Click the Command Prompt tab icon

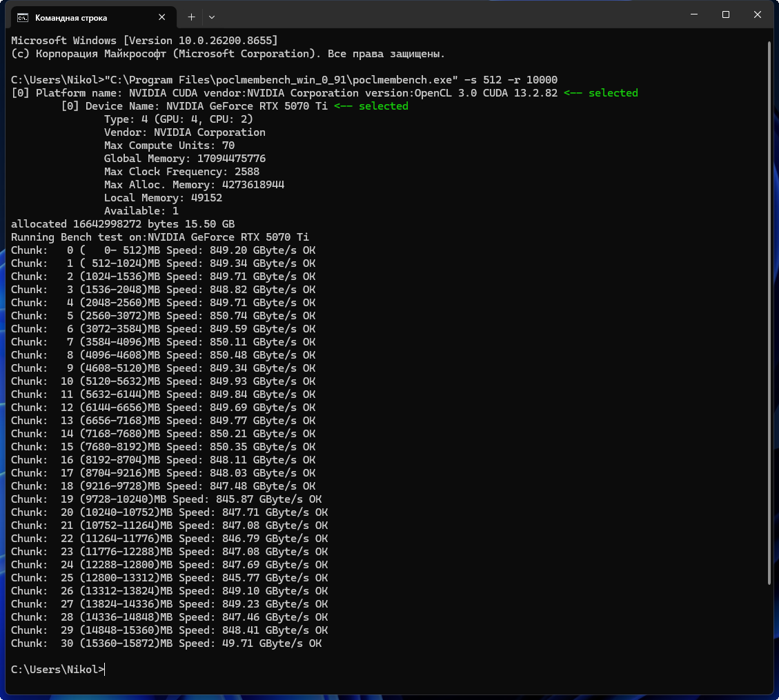[x=23, y=17]
